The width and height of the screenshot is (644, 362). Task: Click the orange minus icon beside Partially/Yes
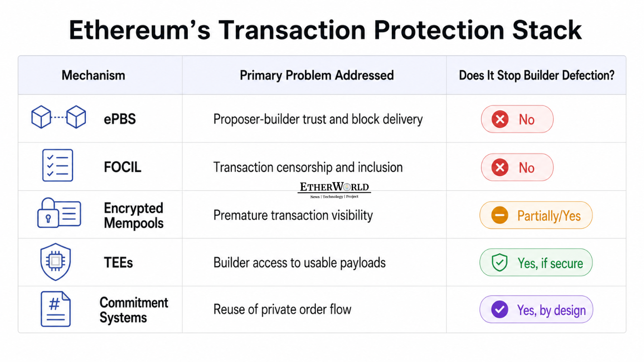(500, 215)
